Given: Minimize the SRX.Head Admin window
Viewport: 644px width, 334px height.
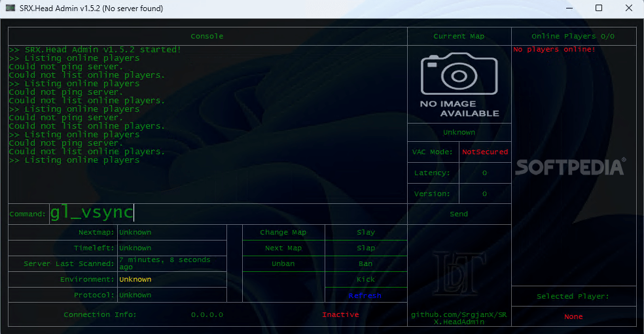Looking at the screenshot, I should tap(569, 8).
